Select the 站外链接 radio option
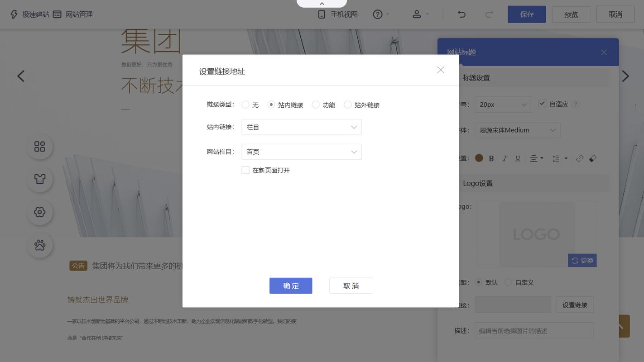The image size is (644, 362). (348, 105)
